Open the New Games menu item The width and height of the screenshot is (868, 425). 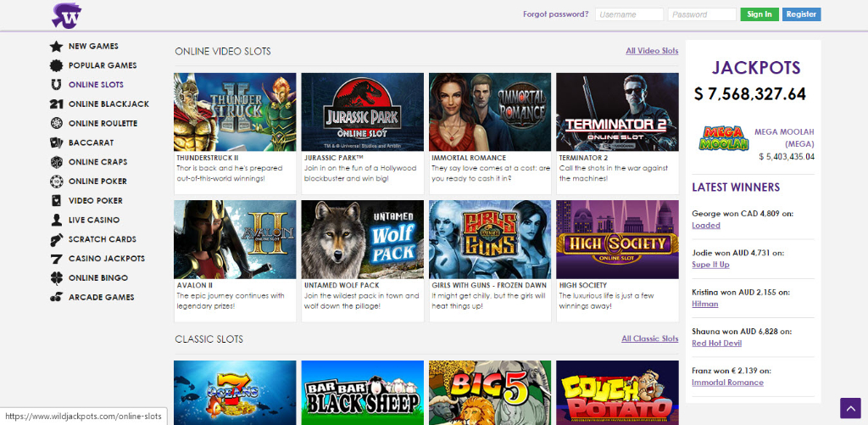point(93,47)
